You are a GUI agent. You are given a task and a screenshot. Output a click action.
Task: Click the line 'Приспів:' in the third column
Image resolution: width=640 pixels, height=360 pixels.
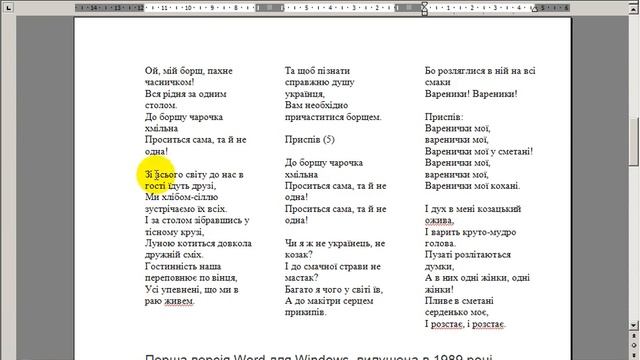pos(444,117)
